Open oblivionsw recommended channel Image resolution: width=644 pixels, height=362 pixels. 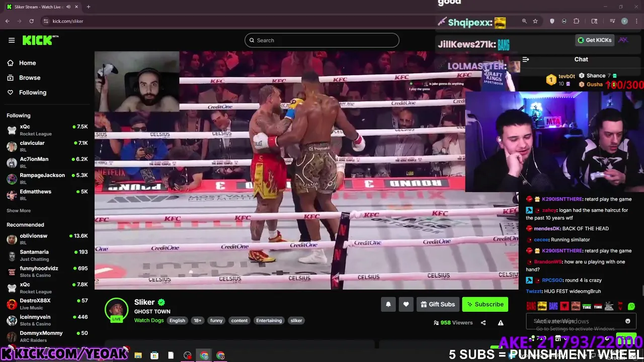tap(47, 239)
